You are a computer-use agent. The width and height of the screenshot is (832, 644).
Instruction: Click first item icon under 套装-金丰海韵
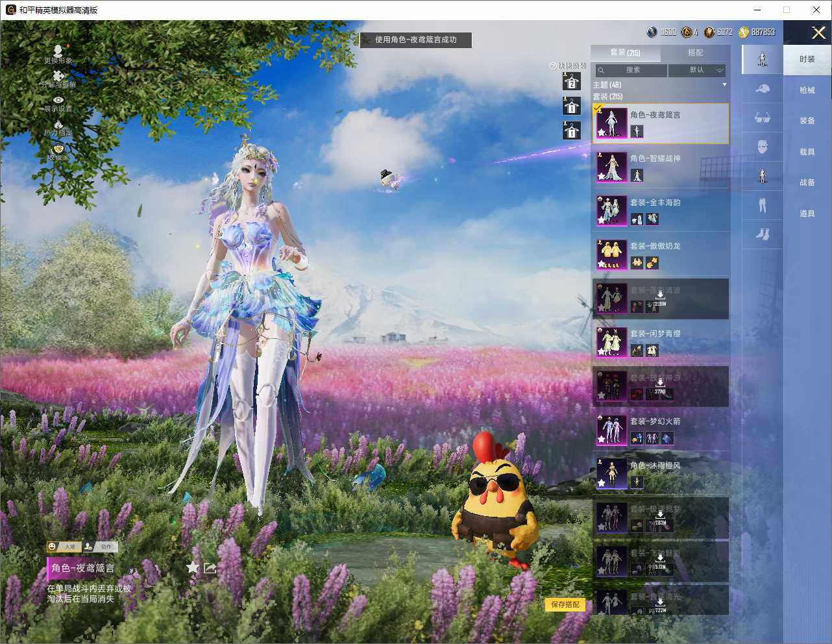(637, 219)
